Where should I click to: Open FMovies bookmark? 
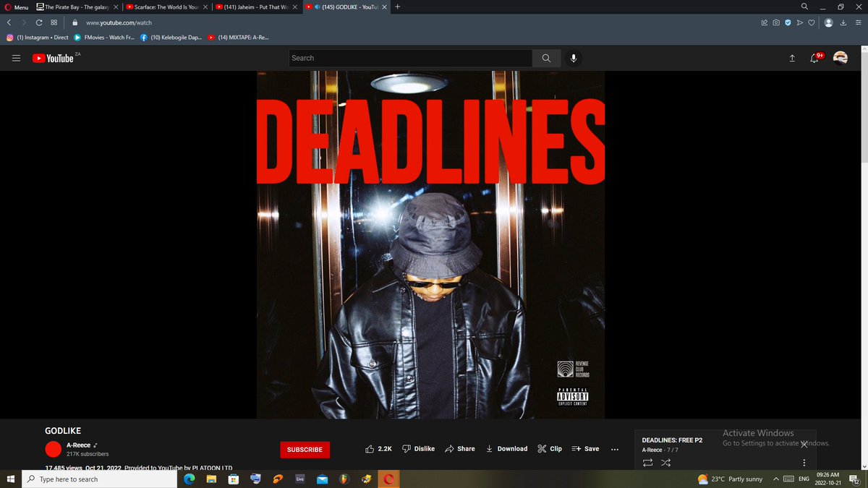point(104,37)
